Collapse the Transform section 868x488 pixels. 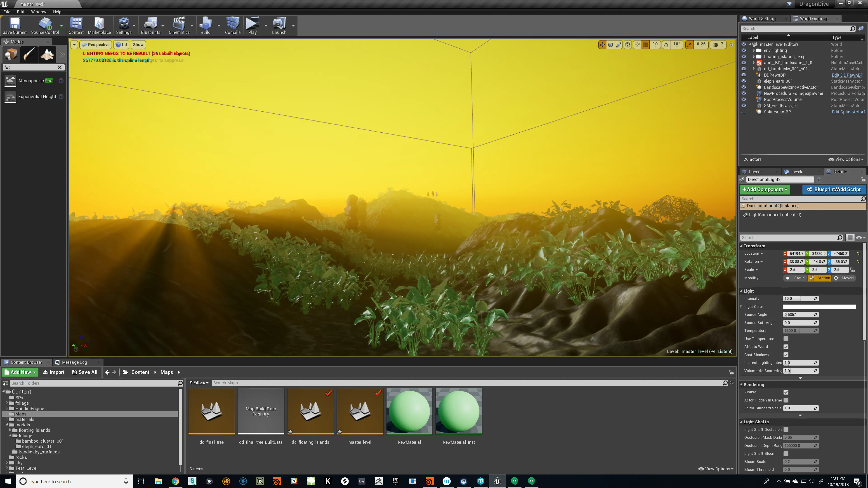click(741, 246)
